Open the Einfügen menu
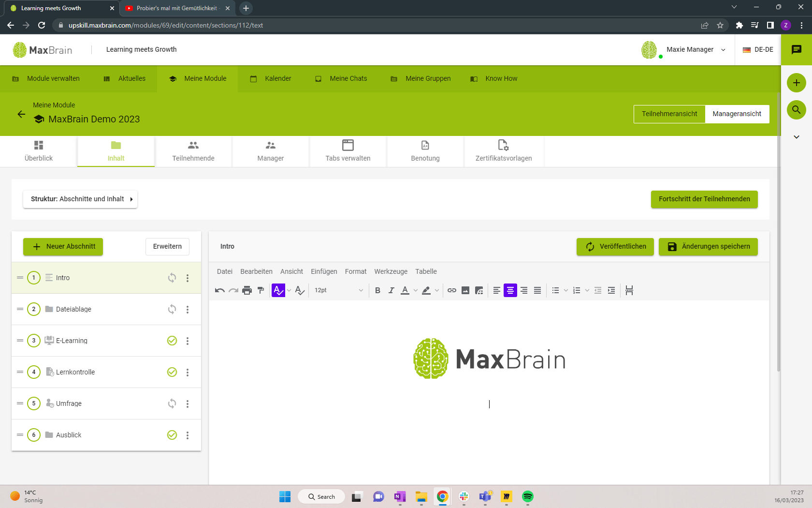The image size is (812, 508). tap(324, 271)
